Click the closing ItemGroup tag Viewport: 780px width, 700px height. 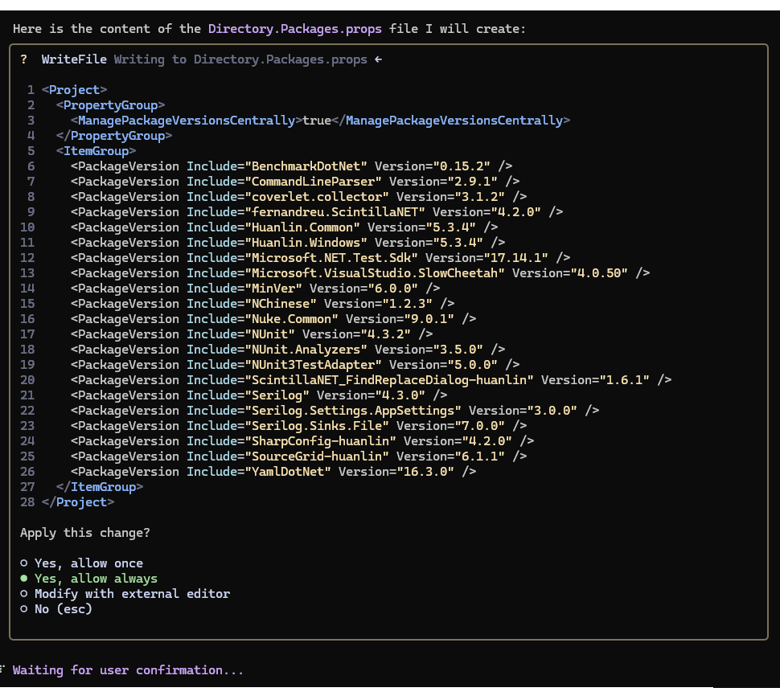100,487
